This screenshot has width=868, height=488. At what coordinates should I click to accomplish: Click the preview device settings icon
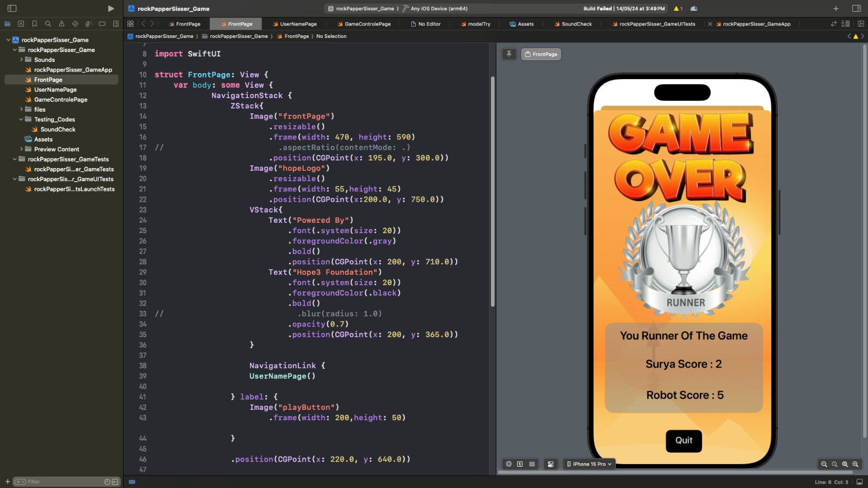pyautogui.click(x=551, y=464)
